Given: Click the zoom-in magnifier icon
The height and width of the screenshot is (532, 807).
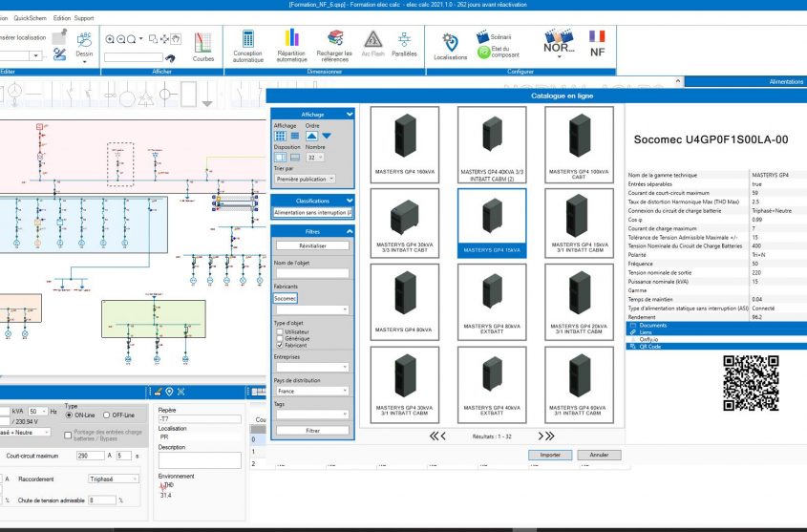Looking at the screenshot, I should coord(110,39).
